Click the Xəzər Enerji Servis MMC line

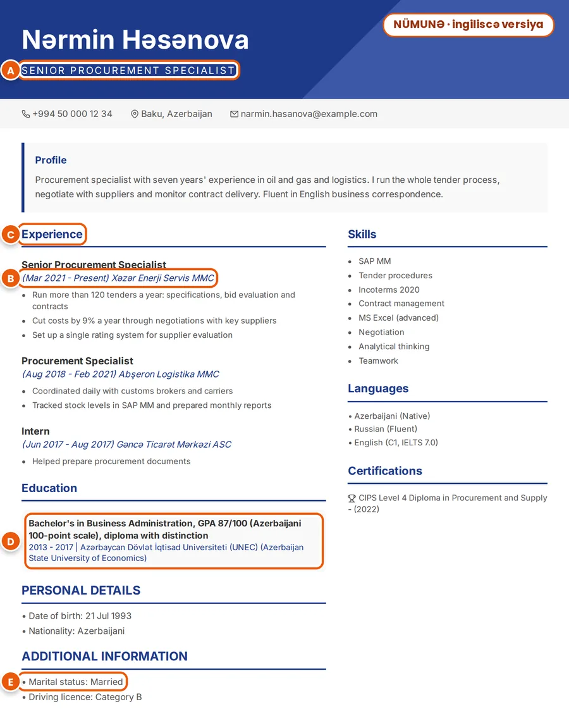[118, 278]
